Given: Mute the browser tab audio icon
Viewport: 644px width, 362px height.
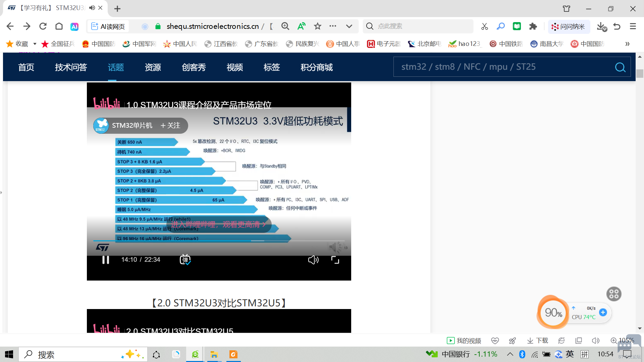Looking at the screenshot, I should [92, 8].
